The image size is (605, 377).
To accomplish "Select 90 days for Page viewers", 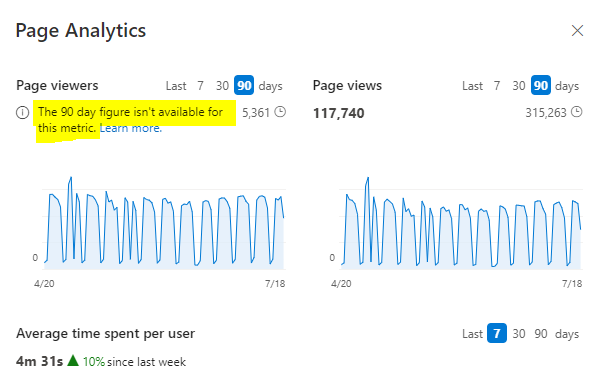I will pyautogui.click(x=244, y=85).
